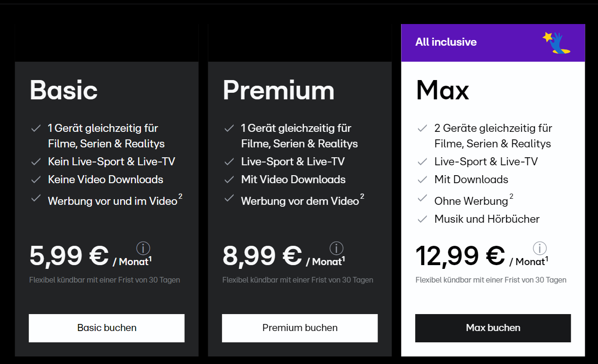
Task: Click checkmark by Werbung vor dem Video
Action: (229, 198)
